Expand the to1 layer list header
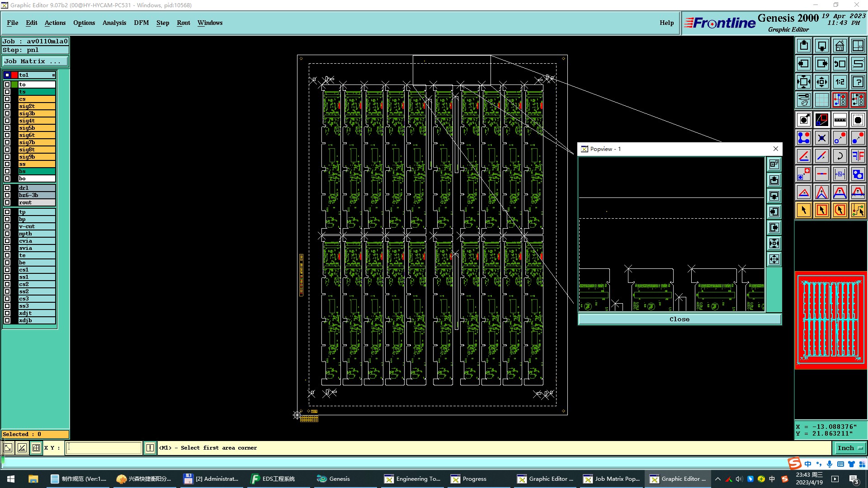The image size is (868, 488). pyautogui.click(x=53, y=75)
